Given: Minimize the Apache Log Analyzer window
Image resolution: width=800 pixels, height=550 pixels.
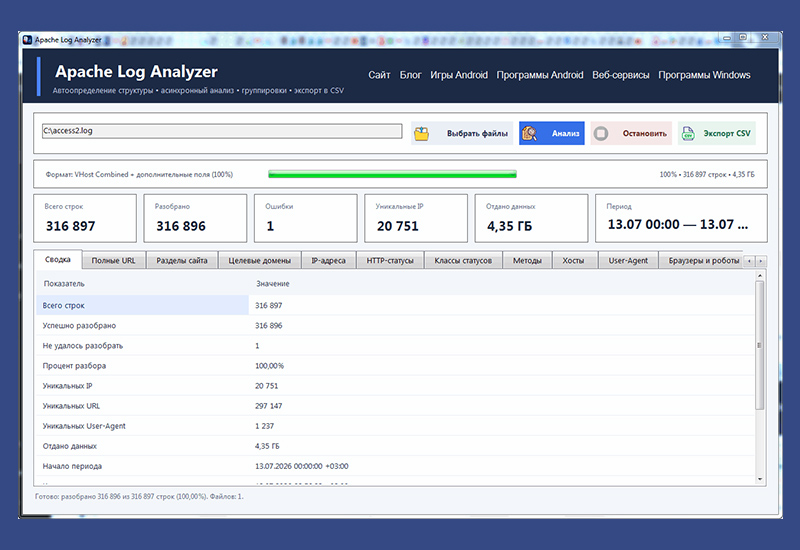Looking at the screenshot, I should click(727, 38).
